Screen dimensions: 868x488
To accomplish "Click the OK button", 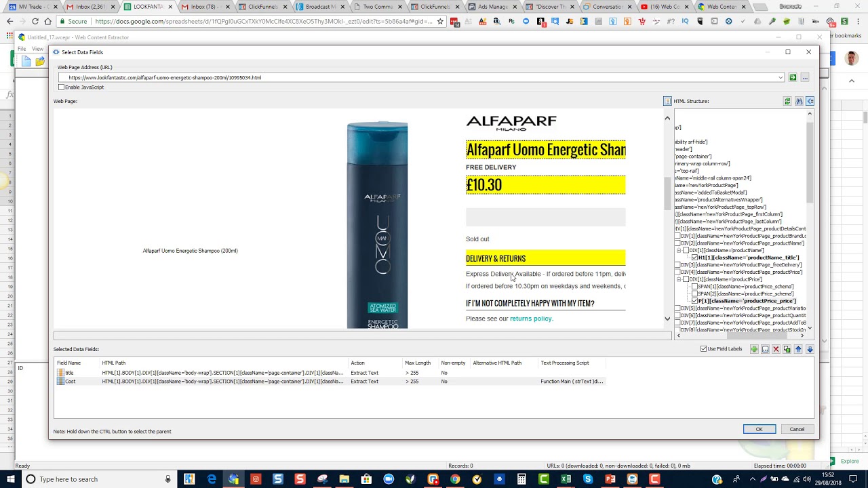I will click(x=759, y=429).
